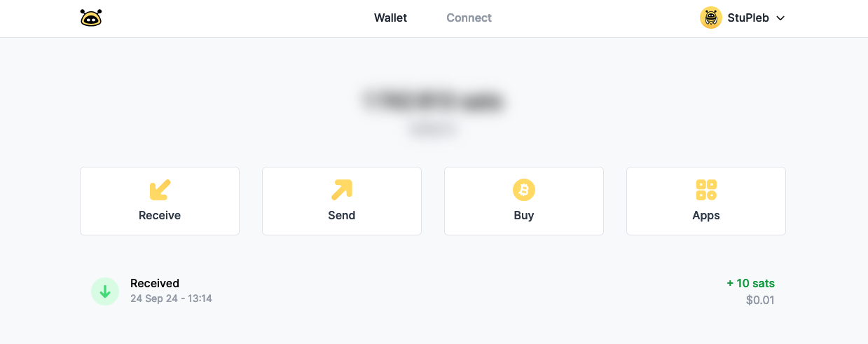This screenshot has height=344, width=868.
Task: Click the bee logo in the header
Action: [91, 18]
